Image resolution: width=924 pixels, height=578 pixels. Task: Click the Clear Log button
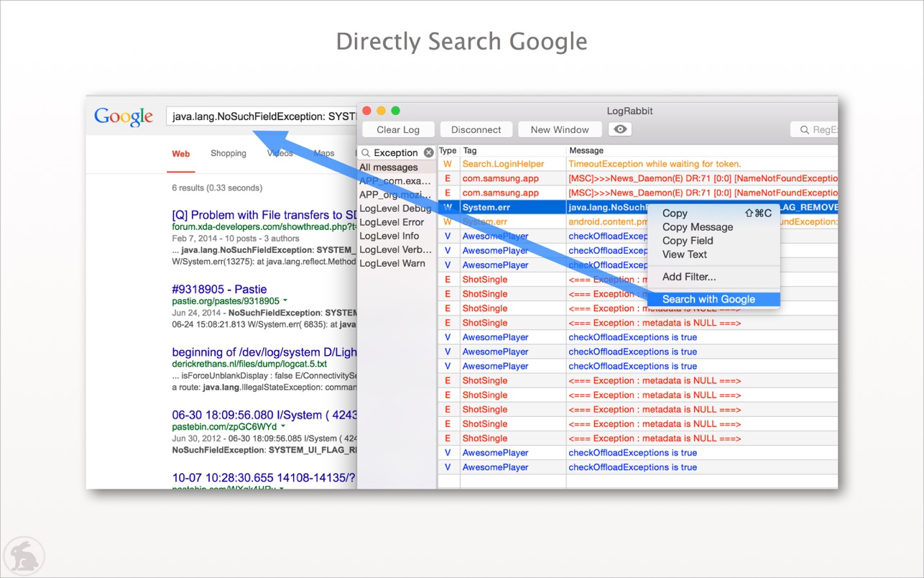point(398,129)
